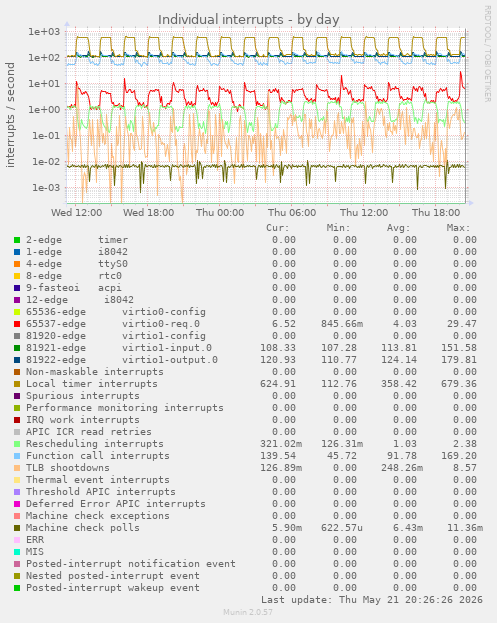
Task: Click the 'Function call interrupts' legend label
Action: coord(98,456)
